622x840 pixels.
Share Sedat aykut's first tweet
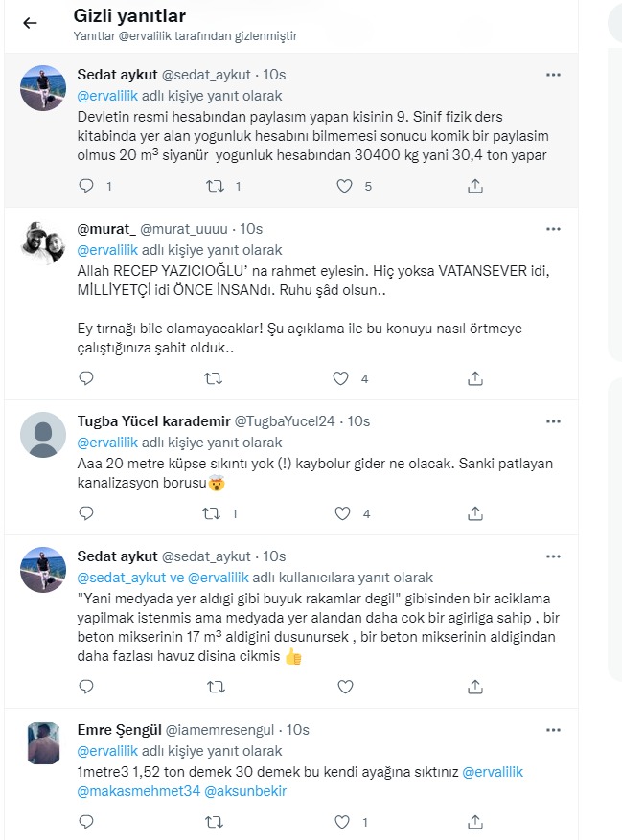pos(474,187)
